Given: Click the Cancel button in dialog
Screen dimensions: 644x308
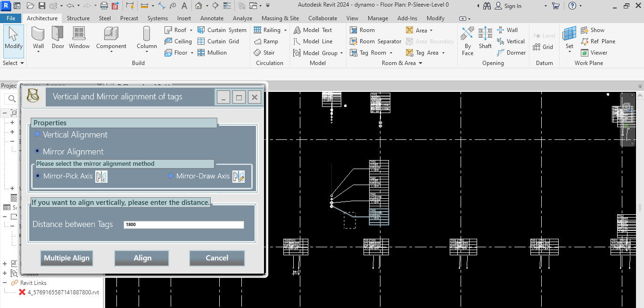Looking at the screenshot, I should 217,258.
